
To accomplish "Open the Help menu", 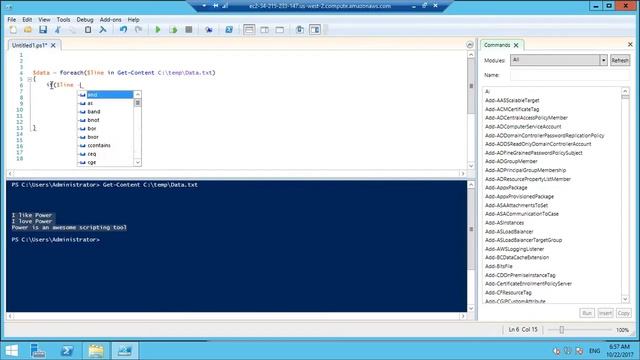I will [133, 20].
